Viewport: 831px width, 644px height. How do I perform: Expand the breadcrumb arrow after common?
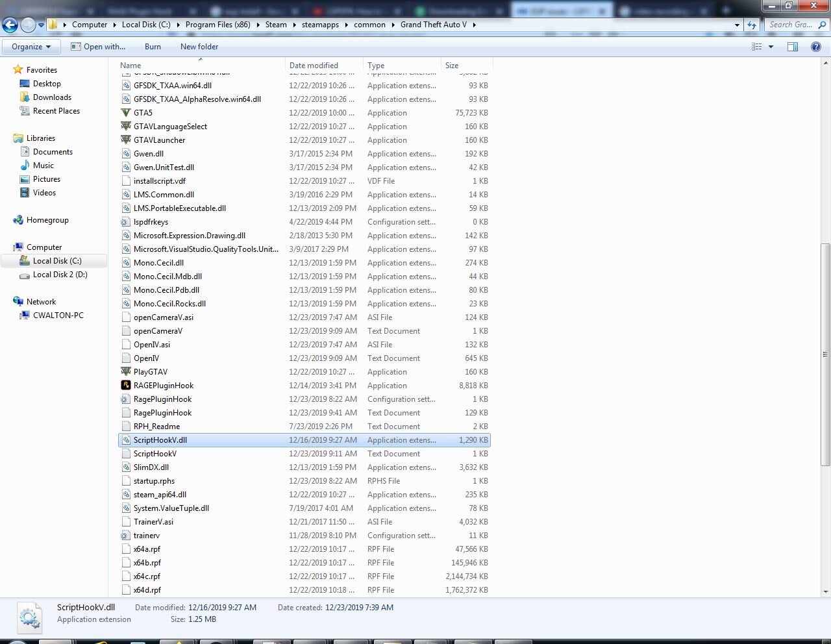[393, 25]
